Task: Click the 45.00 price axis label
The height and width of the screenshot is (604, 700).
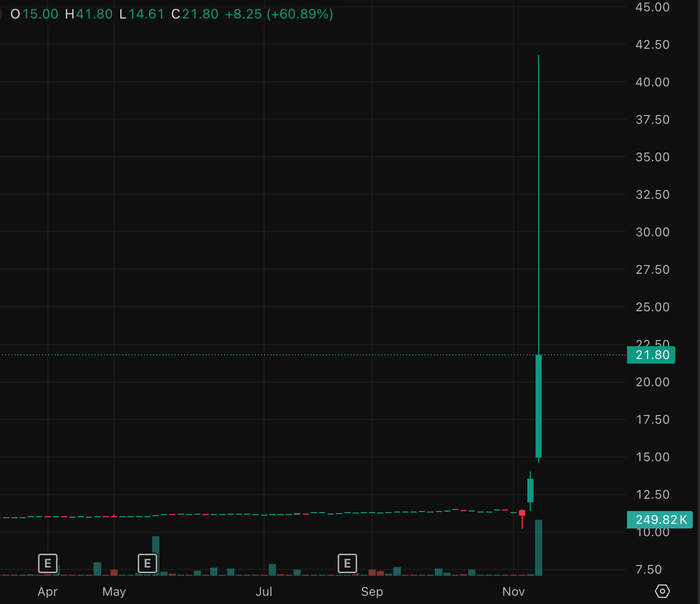Action: pyautogui.click(x=652, y=7)
